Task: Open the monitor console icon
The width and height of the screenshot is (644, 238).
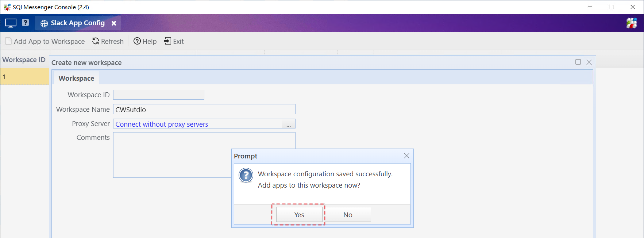Action: coord(11,23)
